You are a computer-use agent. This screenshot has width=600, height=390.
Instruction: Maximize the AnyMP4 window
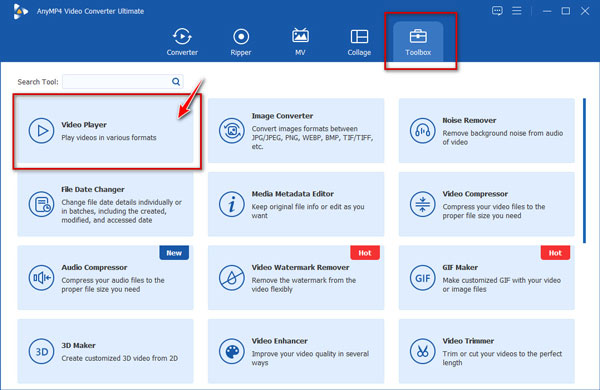point(566,11)
